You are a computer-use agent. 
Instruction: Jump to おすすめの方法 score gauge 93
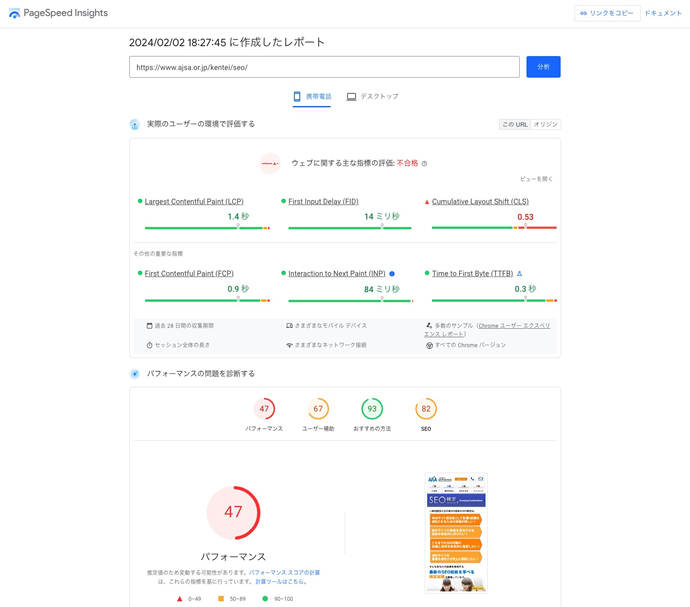click(x=372, y=409)
